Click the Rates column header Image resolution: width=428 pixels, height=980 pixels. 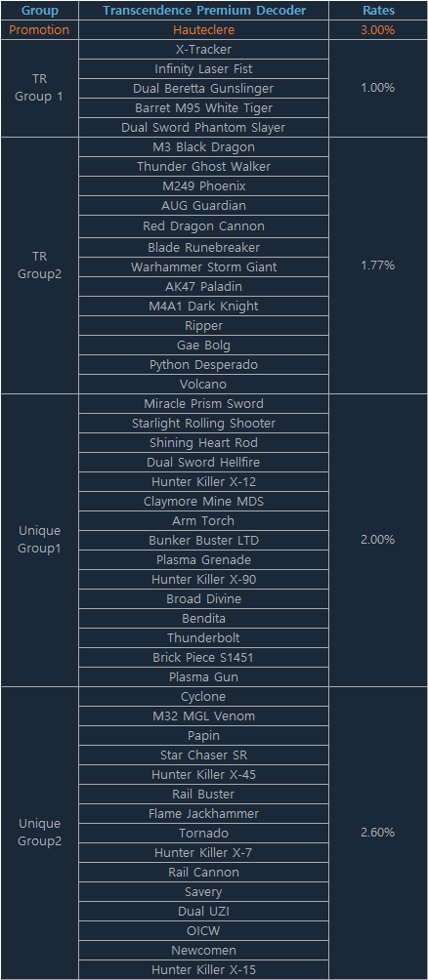pyautogui.click(x=378, y=10)
